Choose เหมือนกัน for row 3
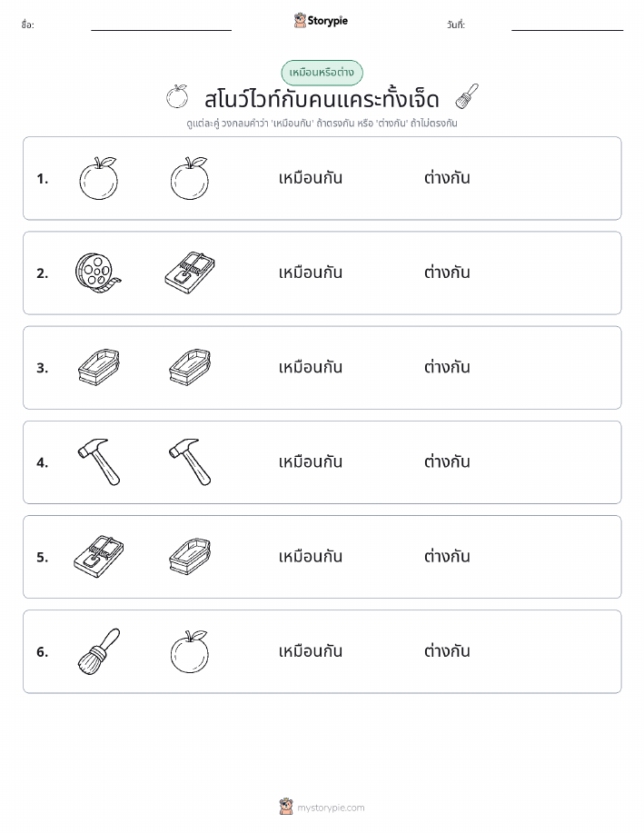The image size is (644, 833). point(311,367)
